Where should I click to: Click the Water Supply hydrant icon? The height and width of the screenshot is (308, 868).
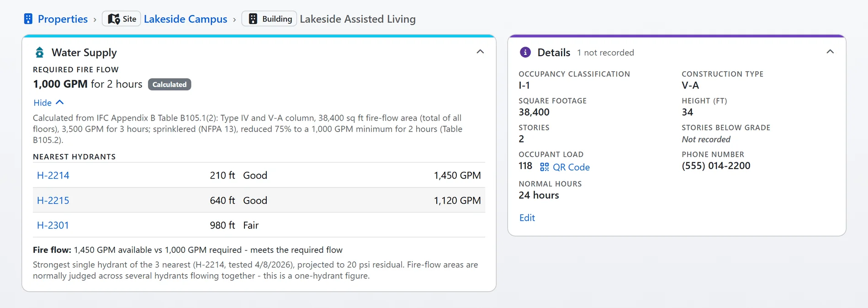pyautogui.click(x=40, y=53)
